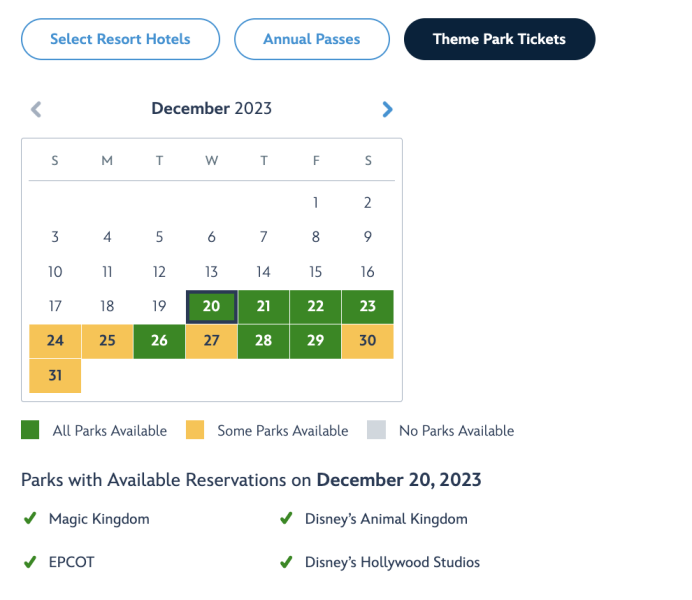This screenshot has width=692, height=600.
Task: Switch to the Annual Passes tab
Action: click(312, 40)
